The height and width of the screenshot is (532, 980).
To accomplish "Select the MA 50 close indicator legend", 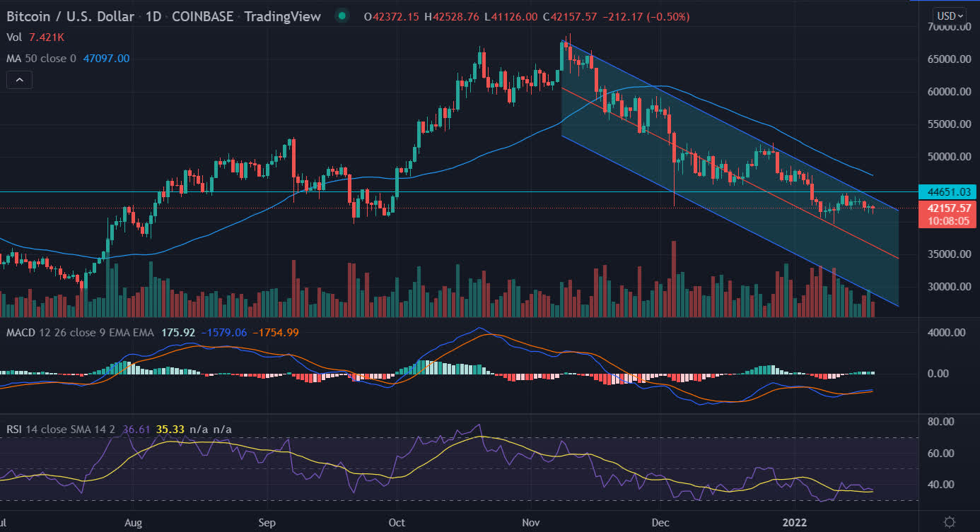I will [x=41, y=59].
